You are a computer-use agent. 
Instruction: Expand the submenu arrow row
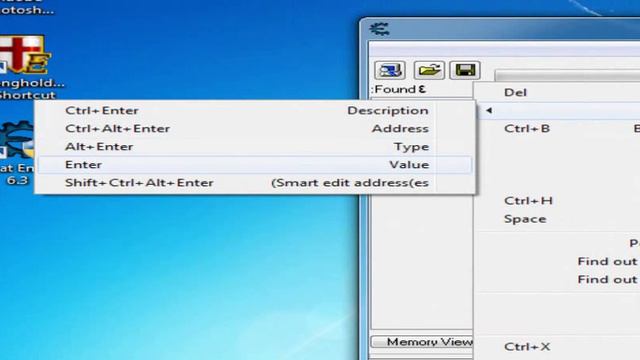(558, 111)
